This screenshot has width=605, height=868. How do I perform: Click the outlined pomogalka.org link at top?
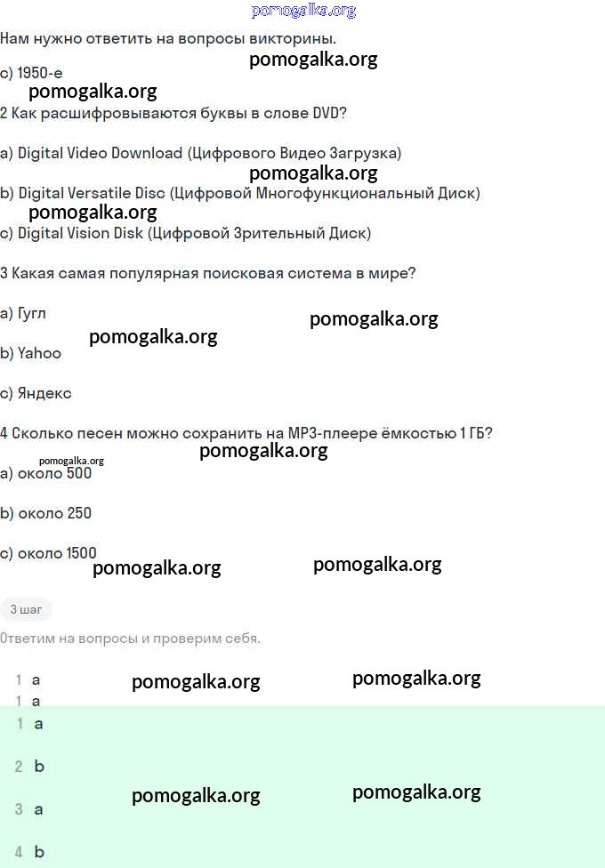303,11
